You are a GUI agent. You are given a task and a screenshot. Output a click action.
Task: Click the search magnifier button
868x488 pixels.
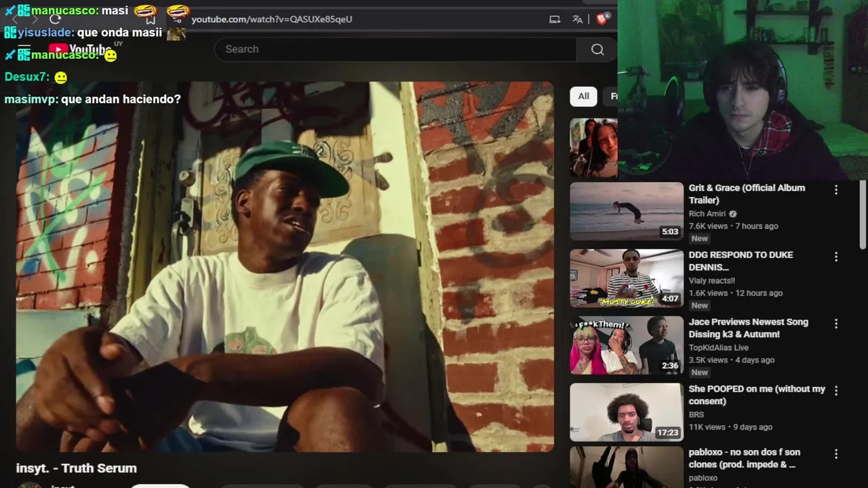coord(597,49)
